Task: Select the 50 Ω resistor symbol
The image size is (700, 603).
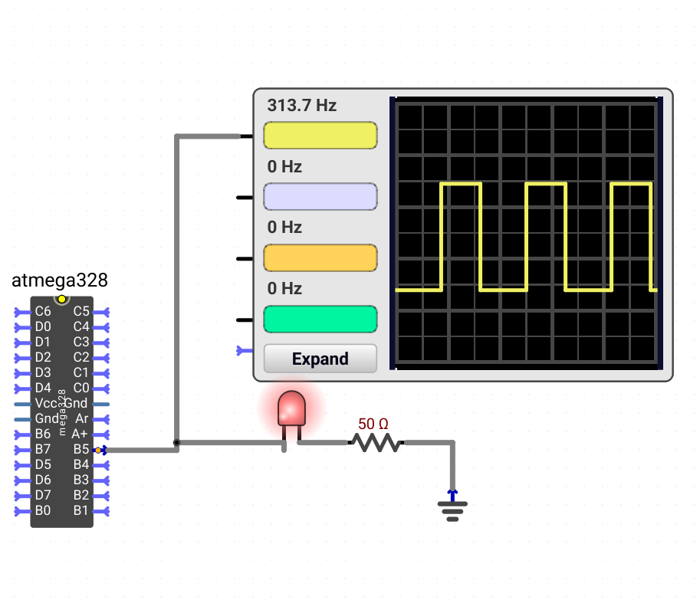Action: (x=378, y=442)
